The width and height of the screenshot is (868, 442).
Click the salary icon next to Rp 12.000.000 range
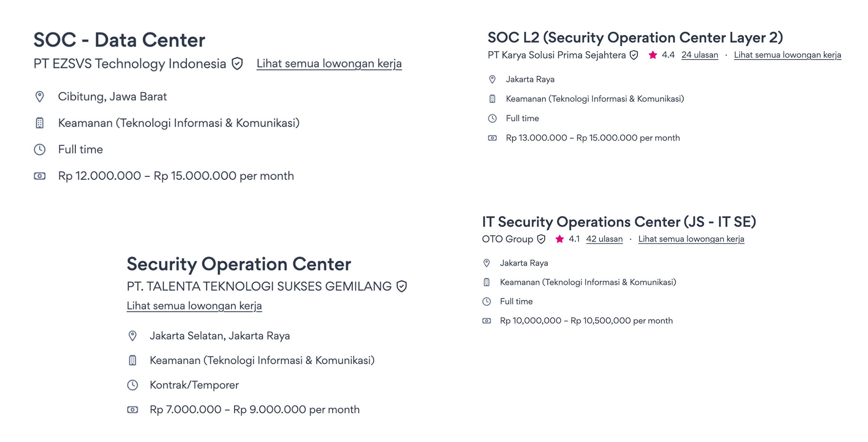tap(39, 176)
